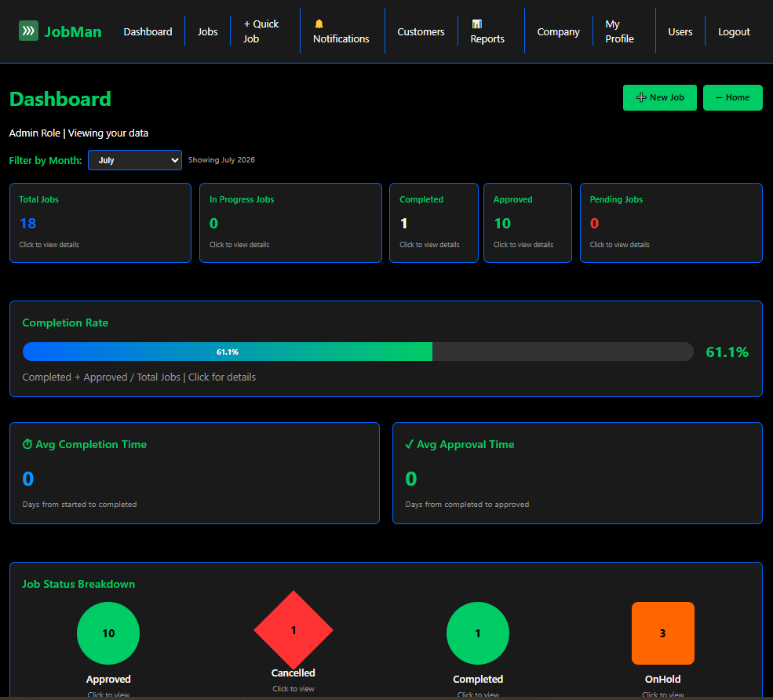The image size is (773, 700).
Task: Click the JobMan logo icon
Action: tap(28, 31)
